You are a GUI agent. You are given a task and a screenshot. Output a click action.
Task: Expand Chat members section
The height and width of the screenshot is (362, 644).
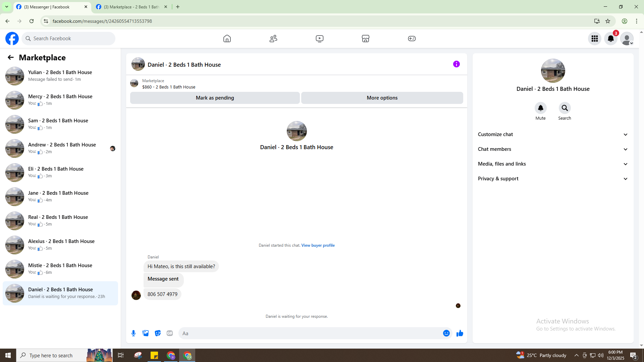(553, 149)
